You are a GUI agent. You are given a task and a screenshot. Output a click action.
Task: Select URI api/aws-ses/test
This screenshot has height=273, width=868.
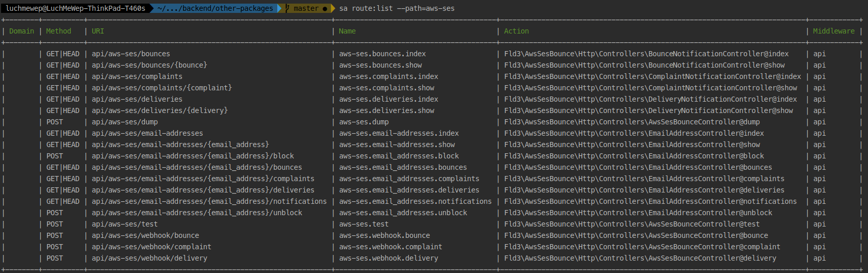(125, 224)
